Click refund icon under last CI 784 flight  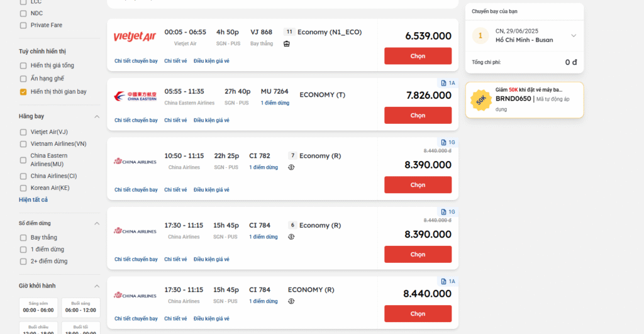tap(291, 301)
